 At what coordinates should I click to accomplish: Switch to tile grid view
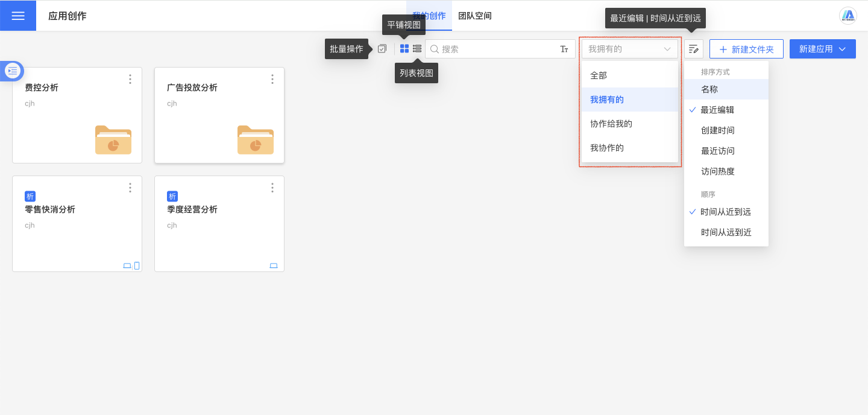(404, 49)
